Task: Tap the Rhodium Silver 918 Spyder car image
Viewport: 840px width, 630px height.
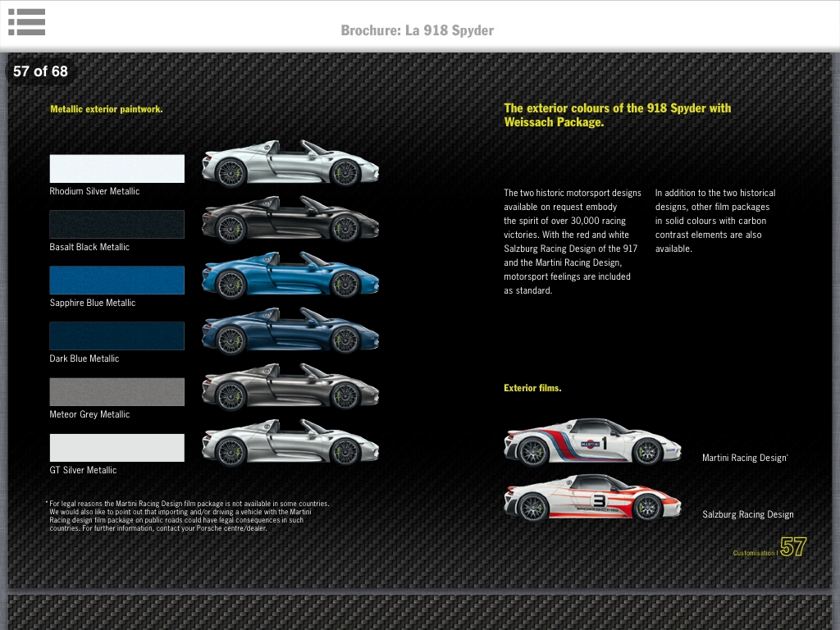Action: click(290, 163)
